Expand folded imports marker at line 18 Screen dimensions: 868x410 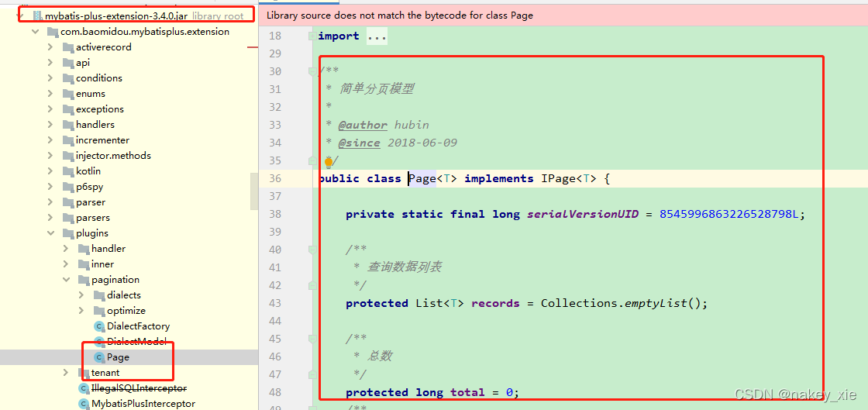[312, 36]
